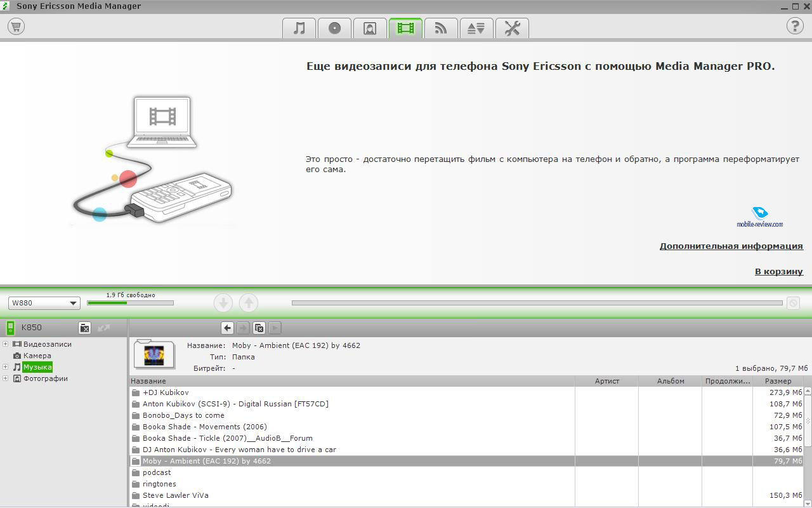Select Booka Shade - Movements (2006) folder
This screenshot has width=812, height=508.
coord(466,427)
